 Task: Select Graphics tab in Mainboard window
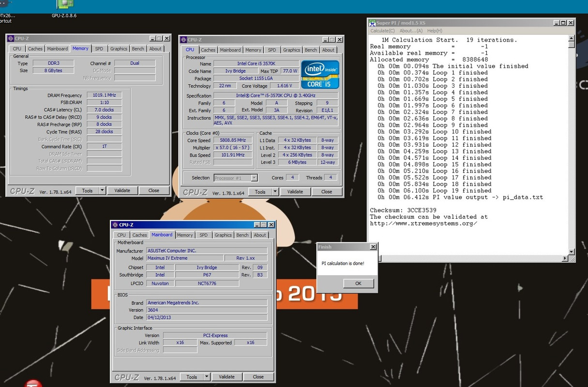(x=223, y=235)
